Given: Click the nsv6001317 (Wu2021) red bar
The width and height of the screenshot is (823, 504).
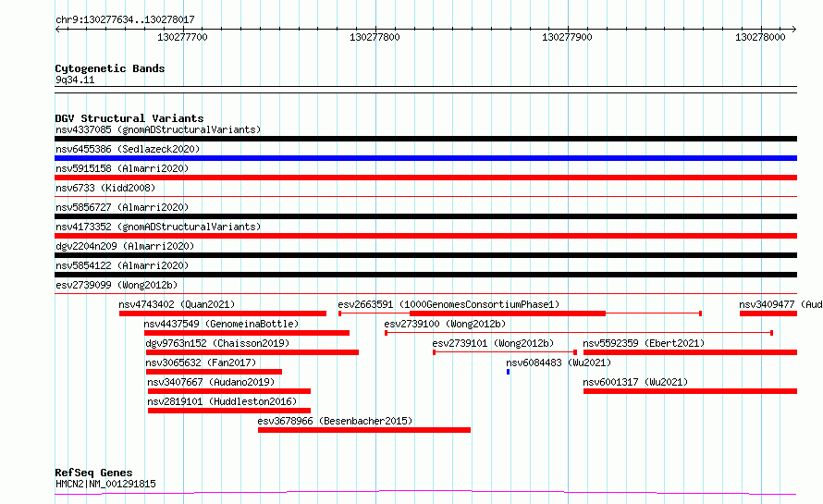Looking at the screenshot, I should 690,391.
